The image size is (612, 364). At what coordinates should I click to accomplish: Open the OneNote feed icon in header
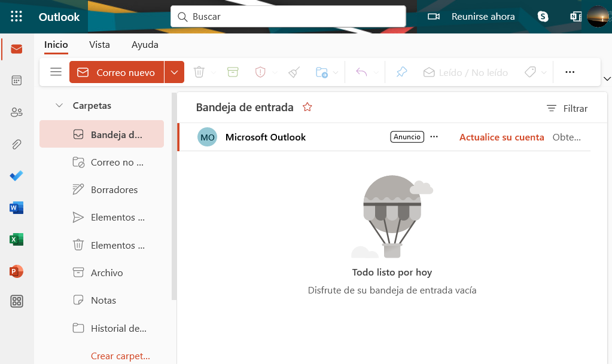click(576, 16)
